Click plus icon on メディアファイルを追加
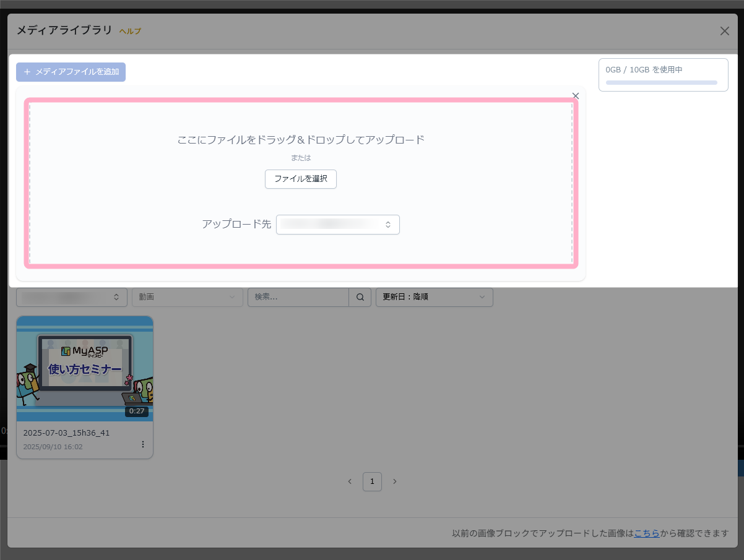This screenshot has height=560, width=744. coord(27,72)
